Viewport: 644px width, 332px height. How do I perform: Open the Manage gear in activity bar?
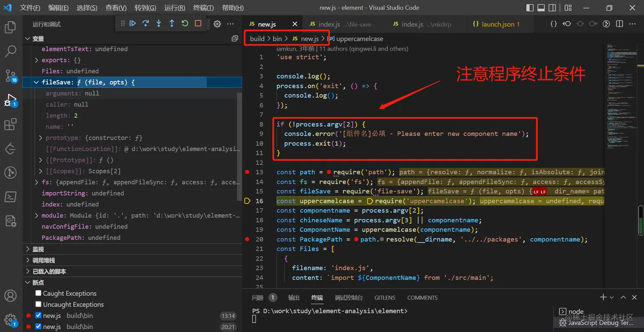pos(10,320)
